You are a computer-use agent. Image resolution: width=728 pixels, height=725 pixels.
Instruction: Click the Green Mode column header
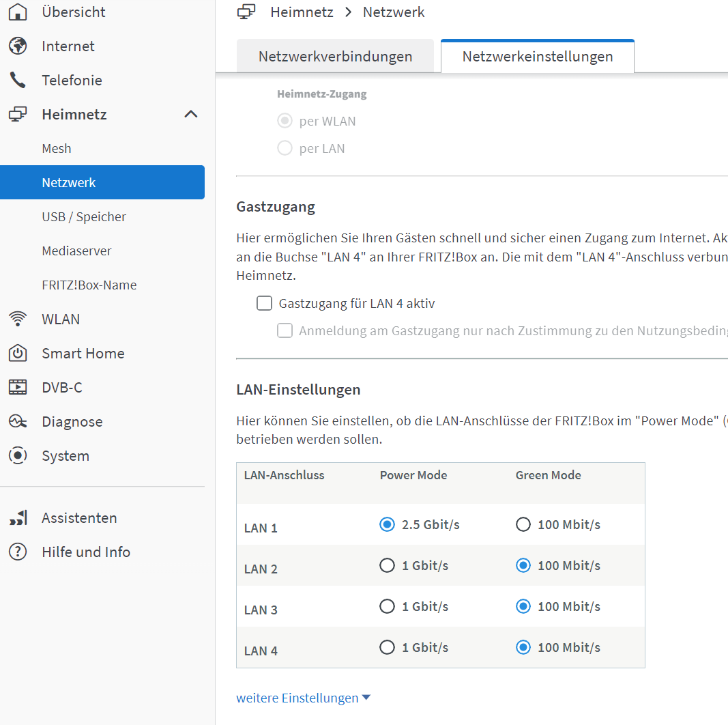tap(549, 474)
